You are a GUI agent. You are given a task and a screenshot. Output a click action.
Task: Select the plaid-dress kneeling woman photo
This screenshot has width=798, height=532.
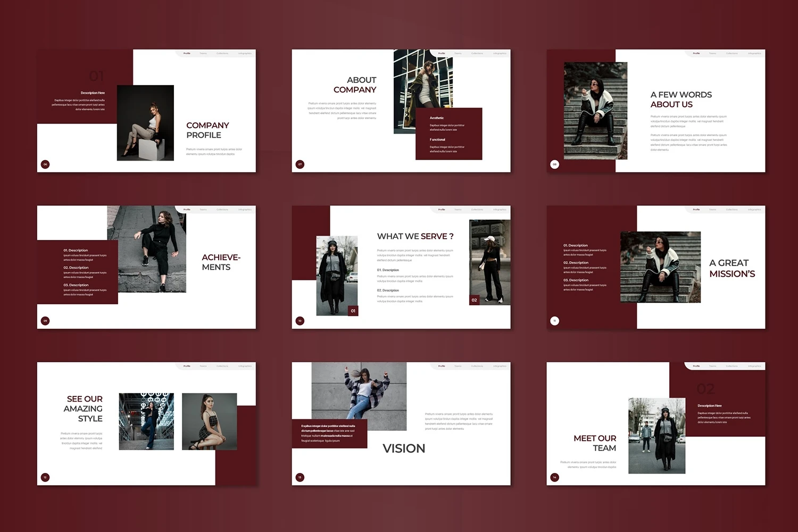pyautogui.click(x=209, y=421)
